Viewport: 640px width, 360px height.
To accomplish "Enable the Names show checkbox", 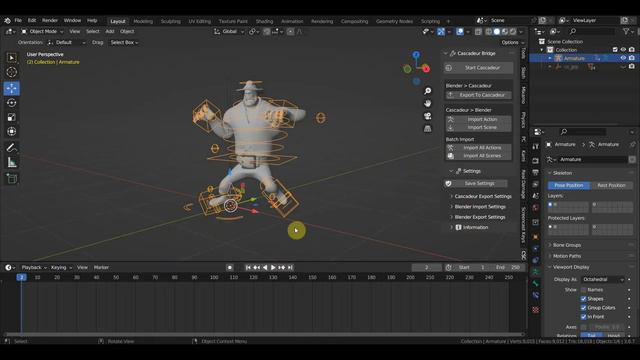I will coord(584,290).
